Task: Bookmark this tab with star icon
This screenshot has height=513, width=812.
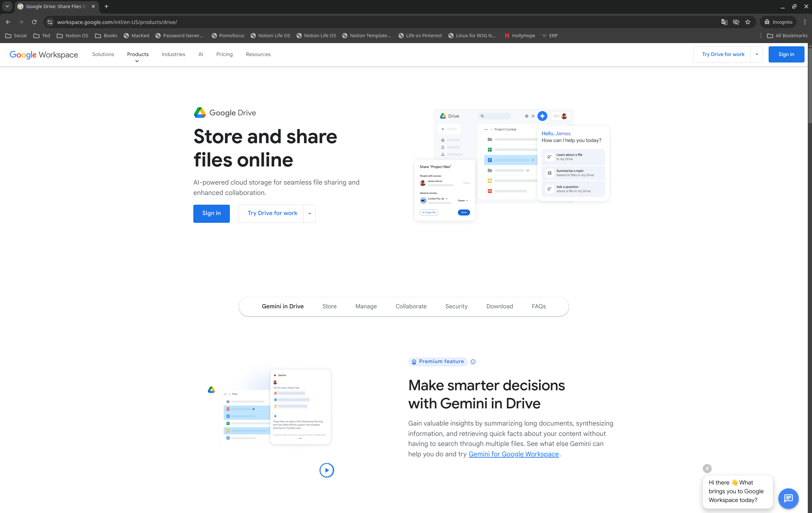Action: [x=748, y=22]
